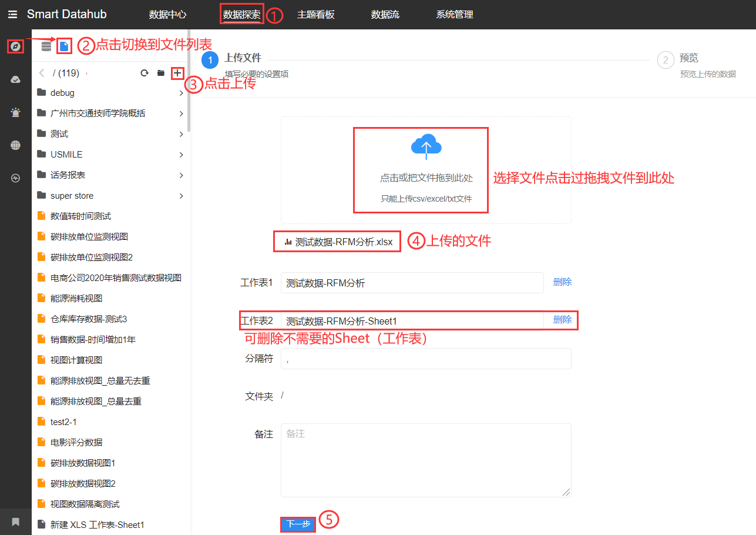Click Smart Datahub logo text

(x=67, y=14)
